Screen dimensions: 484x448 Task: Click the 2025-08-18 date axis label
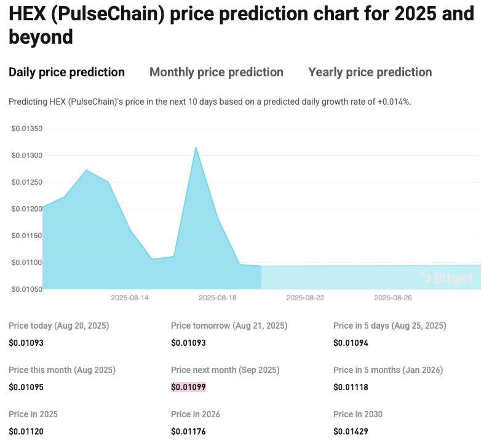pos(217,298)
